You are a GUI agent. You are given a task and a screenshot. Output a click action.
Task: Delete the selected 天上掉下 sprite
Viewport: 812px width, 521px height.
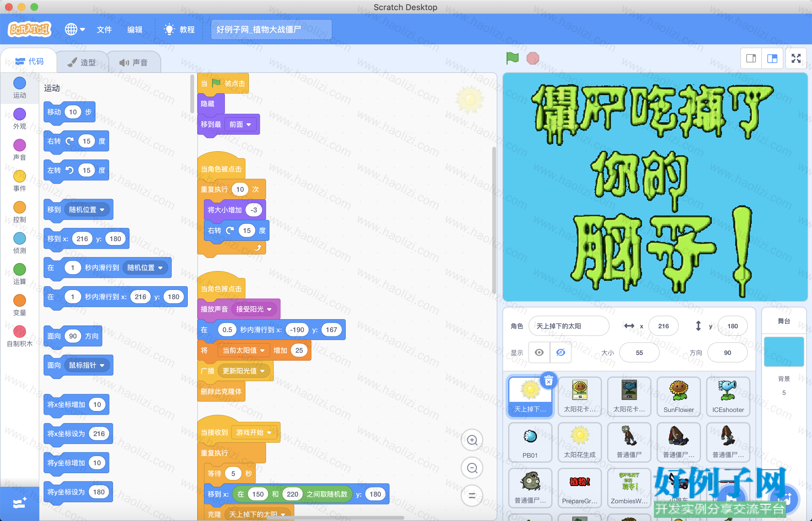coord(548,381)
